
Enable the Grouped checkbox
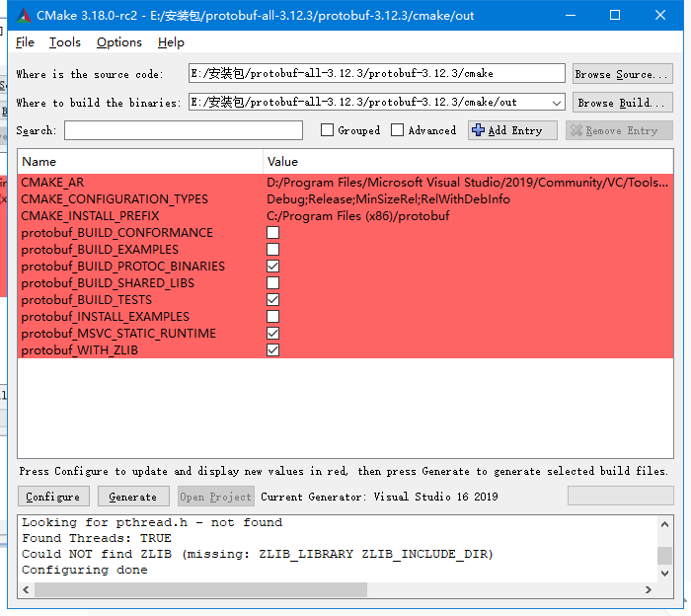tap(328, 130)
